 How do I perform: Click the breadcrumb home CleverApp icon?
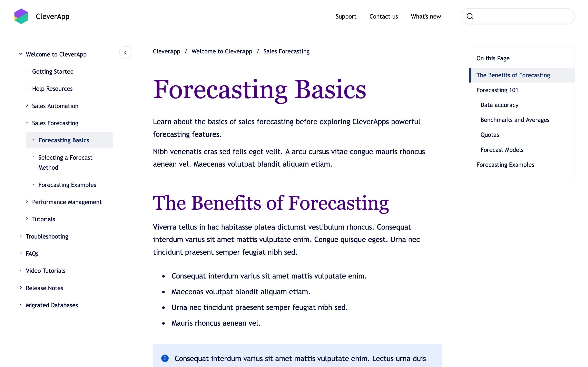(167, 52)
